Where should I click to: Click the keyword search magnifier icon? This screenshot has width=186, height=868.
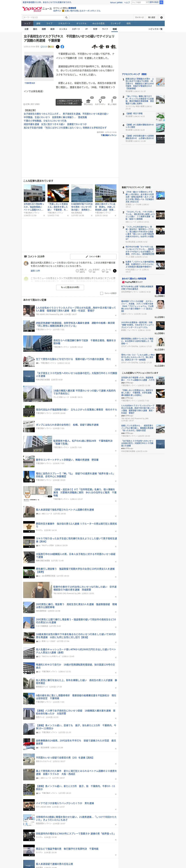coord(66,18)
